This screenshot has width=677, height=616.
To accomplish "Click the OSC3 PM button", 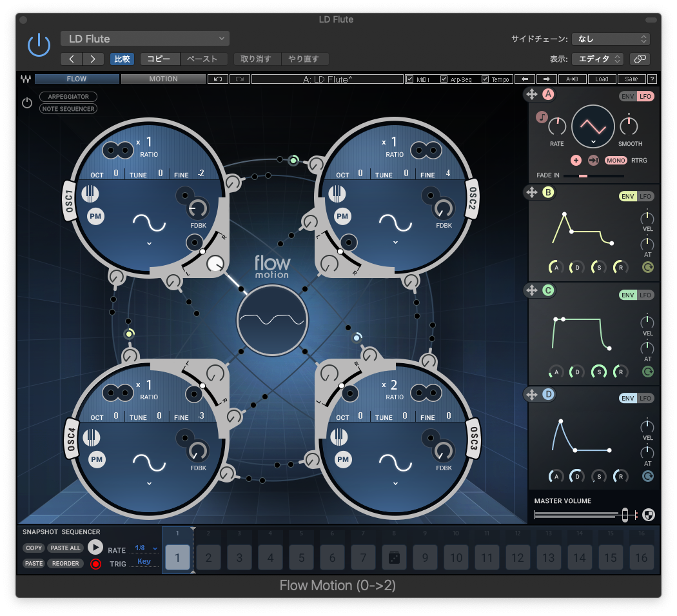I will (x=343, y=459).
